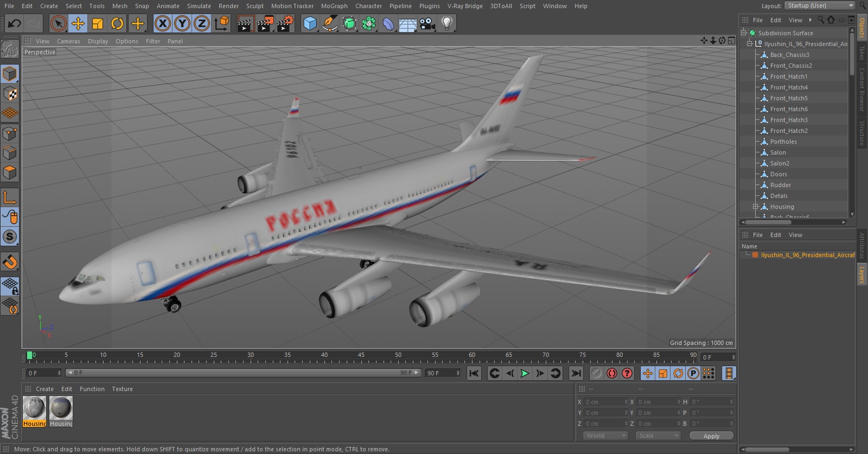Add a Light object bulb icon

click(x=447, y=23)
